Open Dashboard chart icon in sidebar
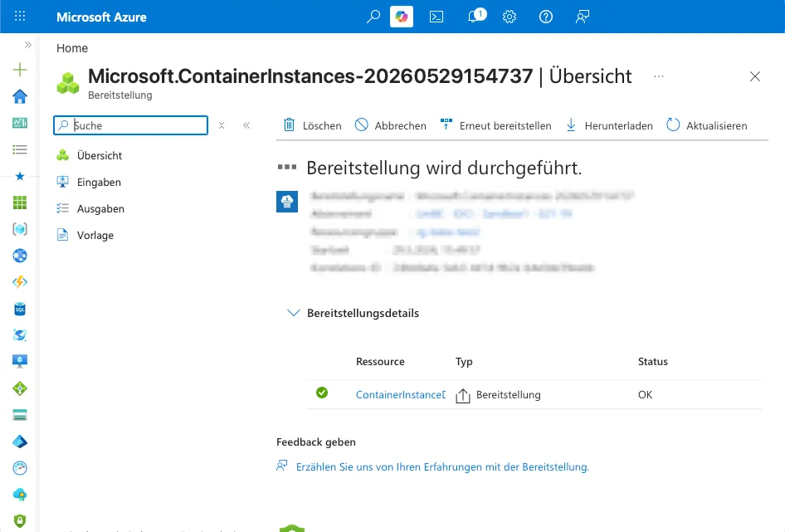 (x=20, y=123)
